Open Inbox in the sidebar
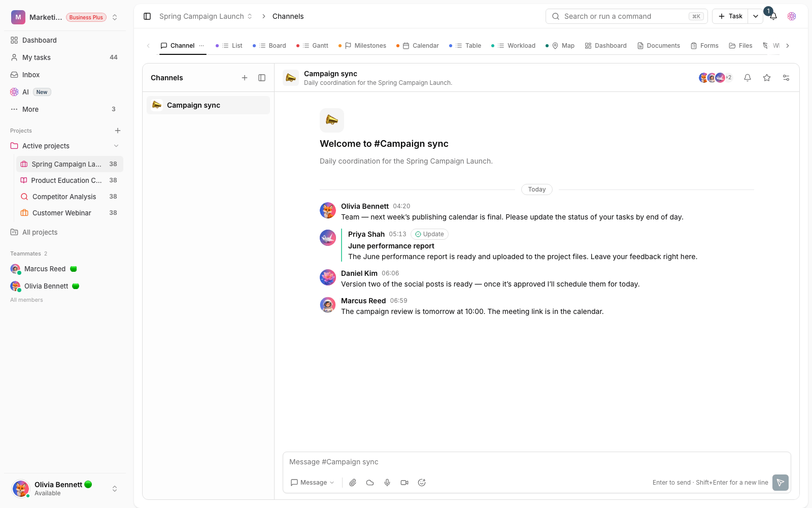Screen dimensions: 812x508 [64, 75]
